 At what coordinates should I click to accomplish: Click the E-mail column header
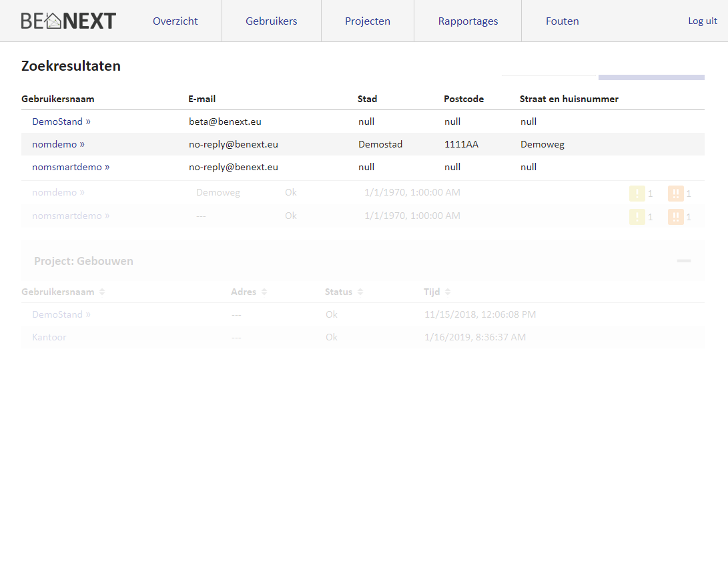[202, 99]
